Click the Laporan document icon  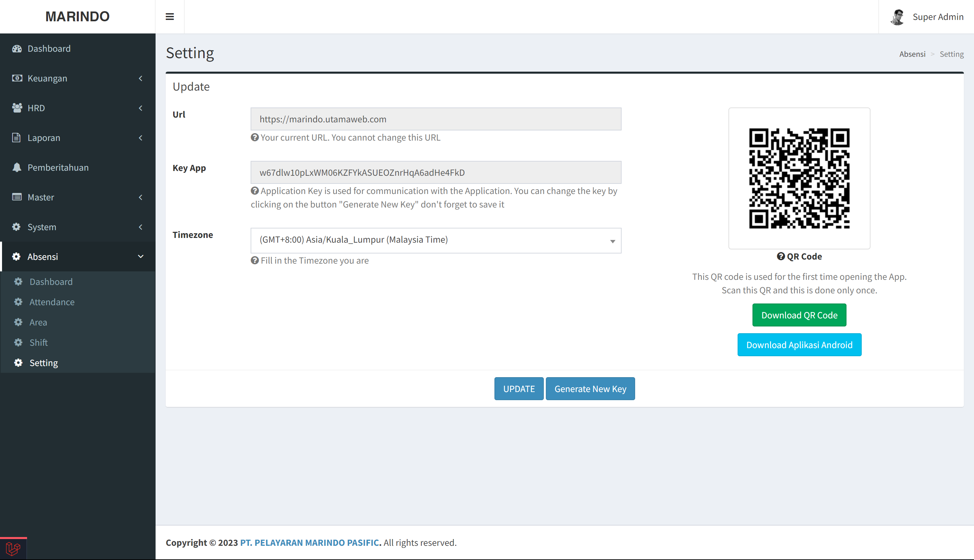16,138
